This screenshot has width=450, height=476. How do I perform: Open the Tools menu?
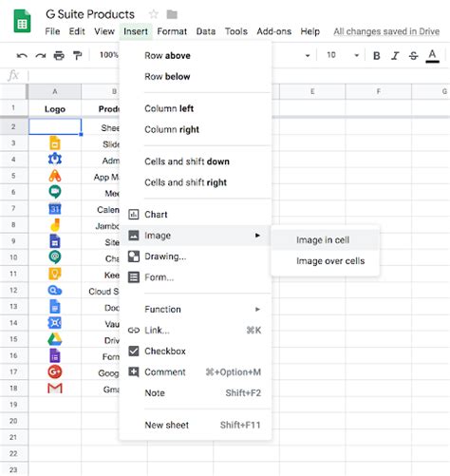pos(236,31)
